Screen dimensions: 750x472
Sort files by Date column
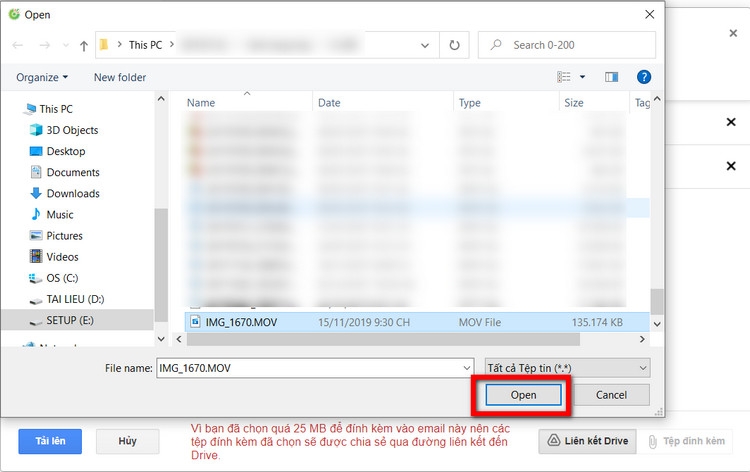click(x=329, y=103)
